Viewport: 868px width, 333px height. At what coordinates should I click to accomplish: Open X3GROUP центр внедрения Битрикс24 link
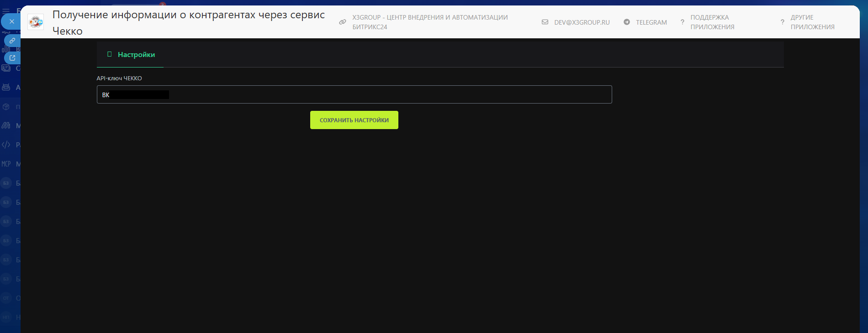tap(430, 22)
